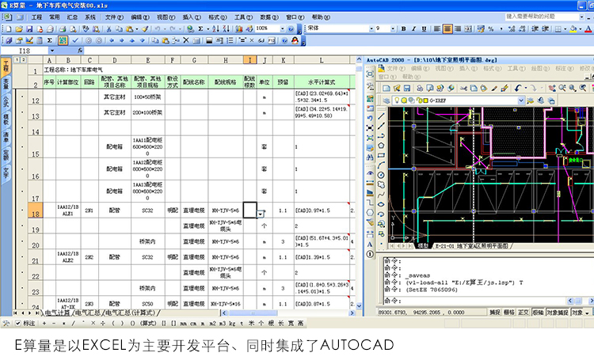Open the 数据 menu in Excel

(269, 17)
